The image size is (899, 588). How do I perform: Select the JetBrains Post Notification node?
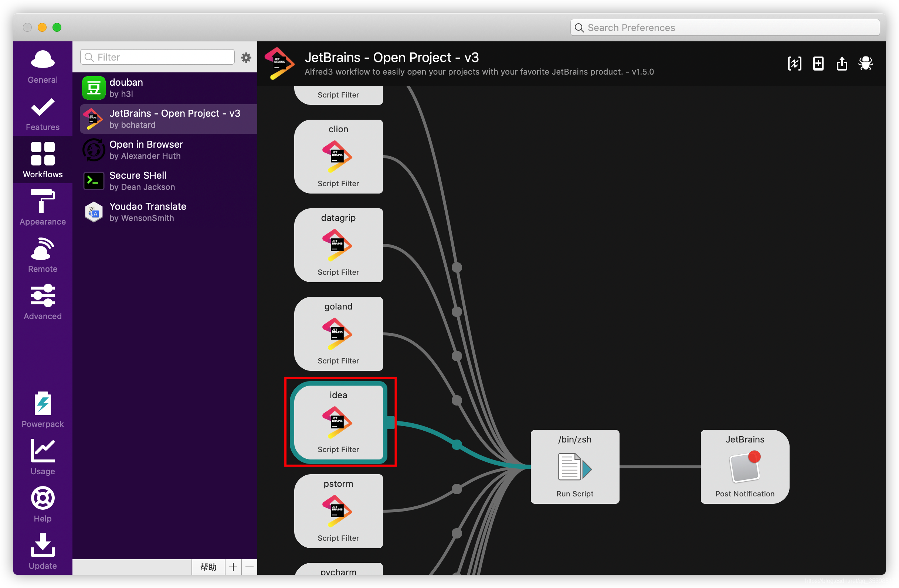745,467
